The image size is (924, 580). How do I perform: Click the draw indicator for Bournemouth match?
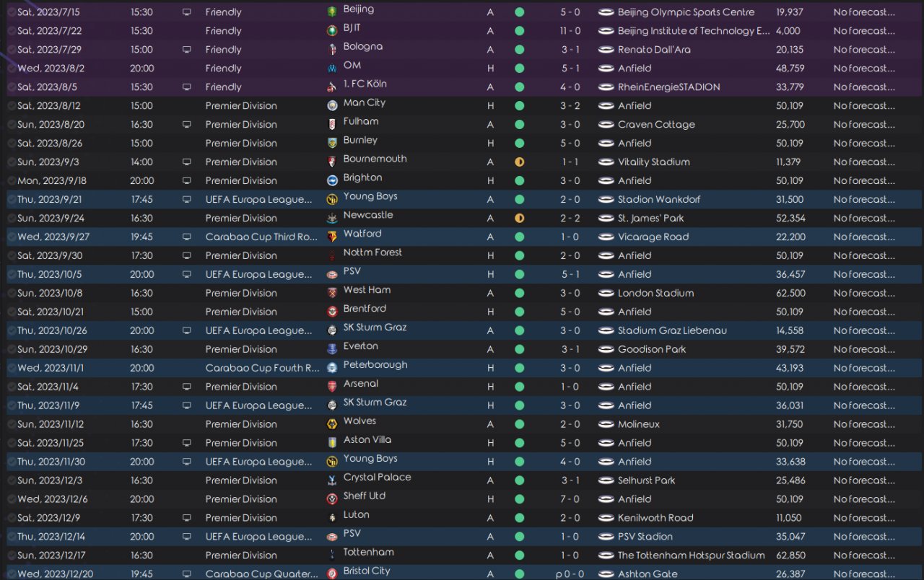tap(519, 162)
